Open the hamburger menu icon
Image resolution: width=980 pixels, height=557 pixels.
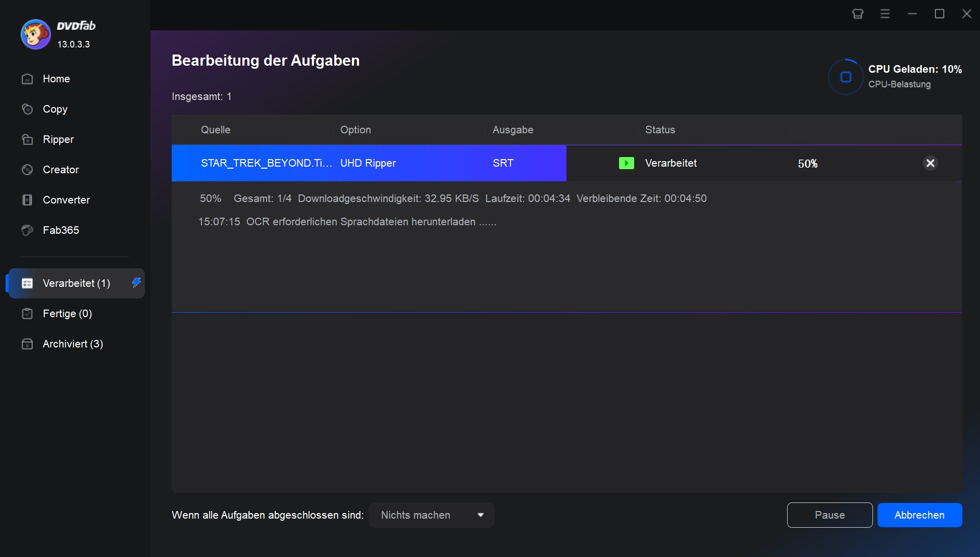tap(885, 14)
